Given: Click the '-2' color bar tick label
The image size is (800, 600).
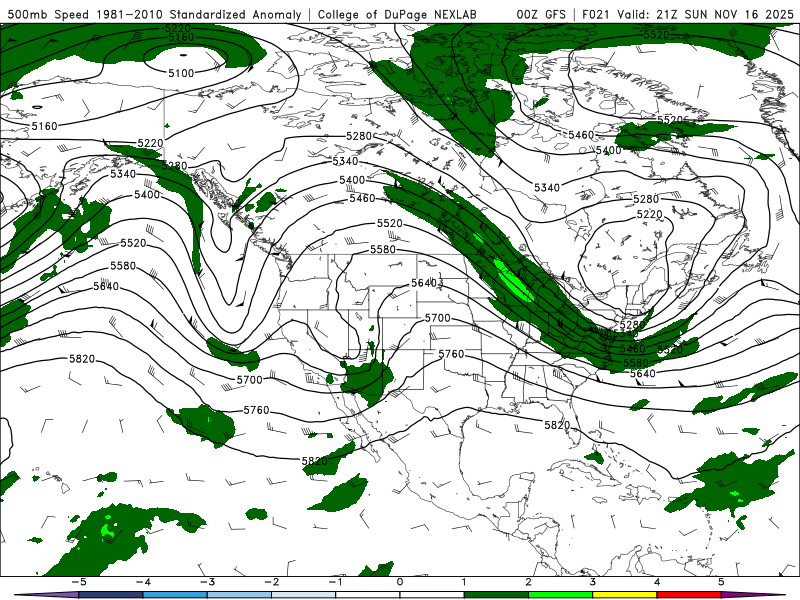Looking at the screenshot, I should pos(271,582).
